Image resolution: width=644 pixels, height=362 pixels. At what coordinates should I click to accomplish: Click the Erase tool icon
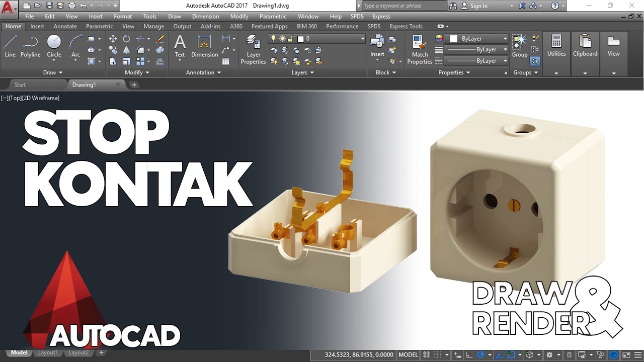pyautogui.click(x=160, y=39)
